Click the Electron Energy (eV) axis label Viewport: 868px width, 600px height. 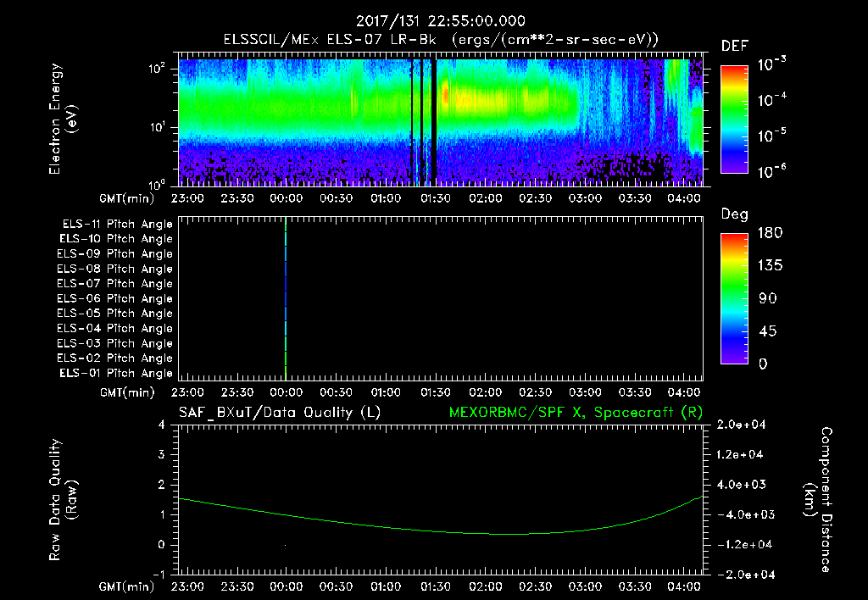click(63, 119)
